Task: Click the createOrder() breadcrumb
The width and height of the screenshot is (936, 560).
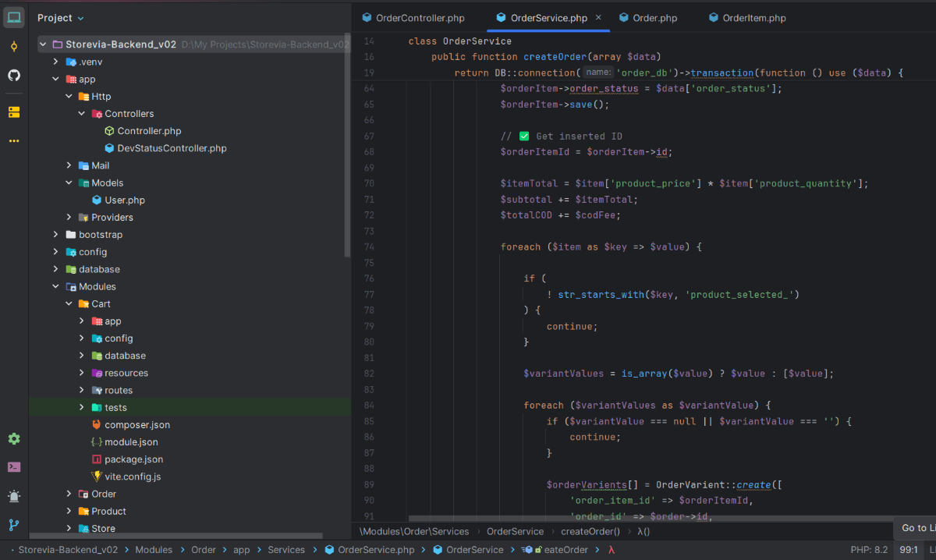Action: 590,531
